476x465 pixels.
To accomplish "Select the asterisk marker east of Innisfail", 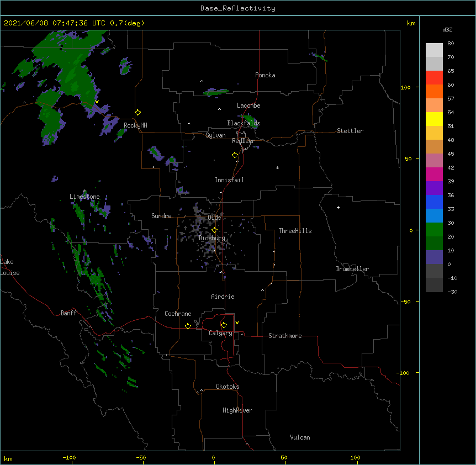I will point(277,167).
